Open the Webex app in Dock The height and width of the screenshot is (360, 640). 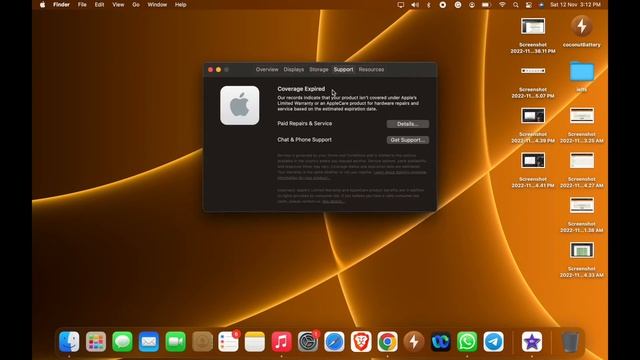[441, 342]
